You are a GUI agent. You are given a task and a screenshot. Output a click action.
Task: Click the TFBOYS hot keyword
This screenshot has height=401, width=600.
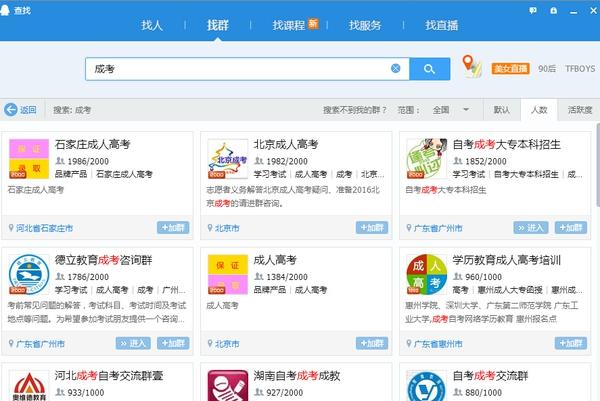tap(580, 69)
